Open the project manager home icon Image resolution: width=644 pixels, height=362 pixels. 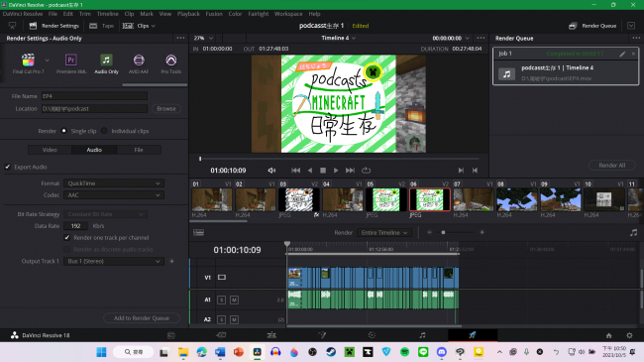[608, 335]
